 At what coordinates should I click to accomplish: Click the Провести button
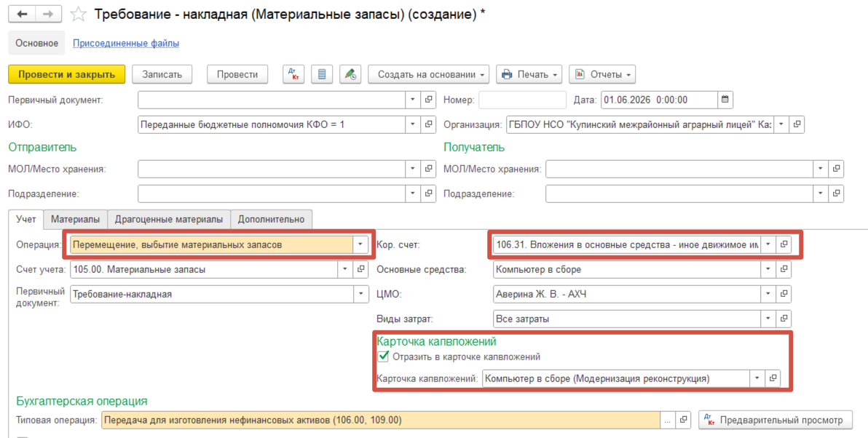(x=237, y=74)
